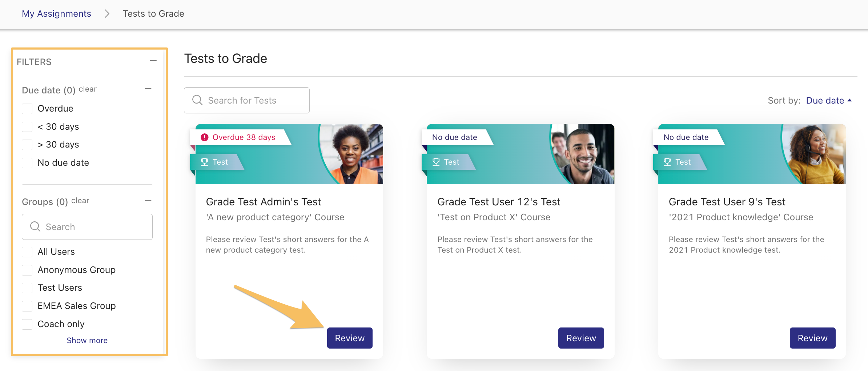This screenshot has height=386, width=868.
Task: Click the sort direction arrow next to Due date
Action: (849, 100)
